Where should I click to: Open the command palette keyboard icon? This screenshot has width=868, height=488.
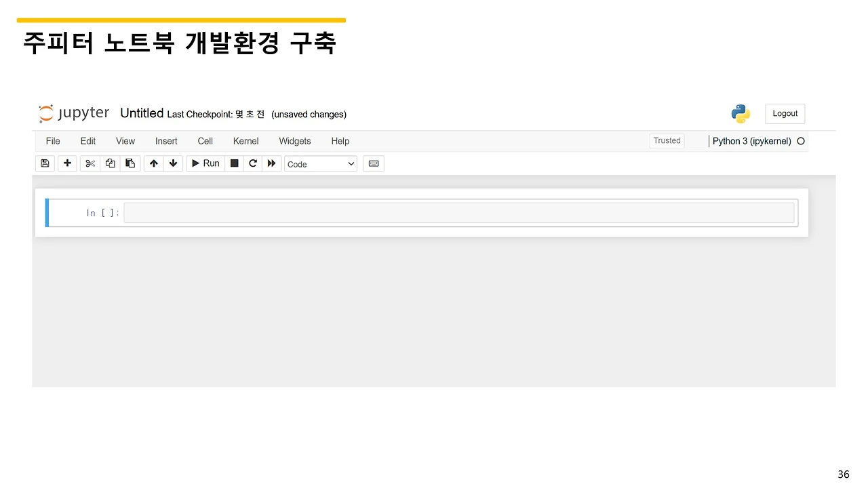click(x=373, y=163)
